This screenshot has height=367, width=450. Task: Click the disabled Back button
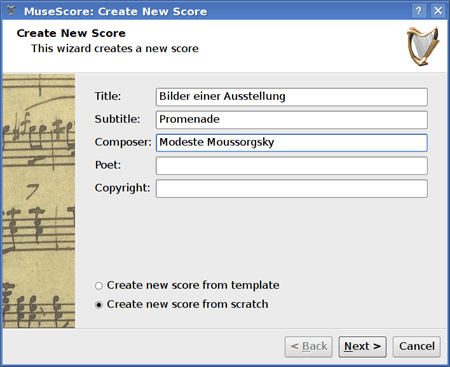[309, 347]
